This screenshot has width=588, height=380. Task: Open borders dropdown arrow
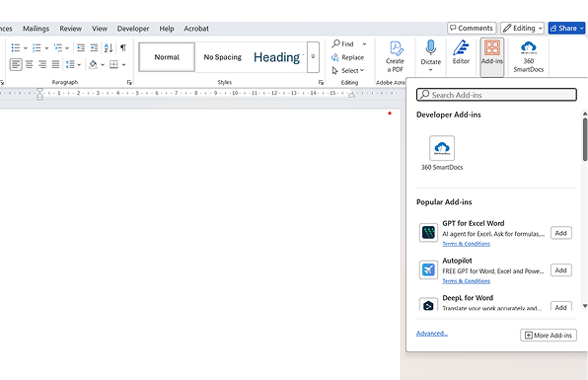point(123,65)
